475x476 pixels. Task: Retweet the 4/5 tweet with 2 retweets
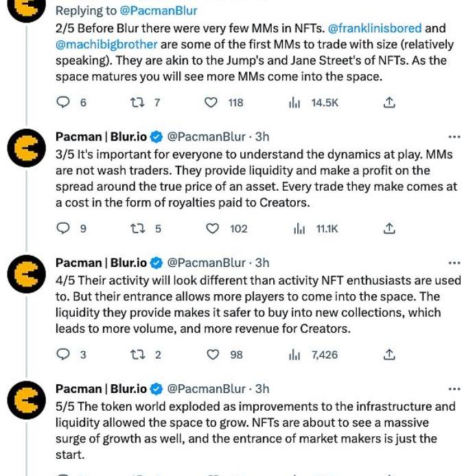(x=137, y=355)
